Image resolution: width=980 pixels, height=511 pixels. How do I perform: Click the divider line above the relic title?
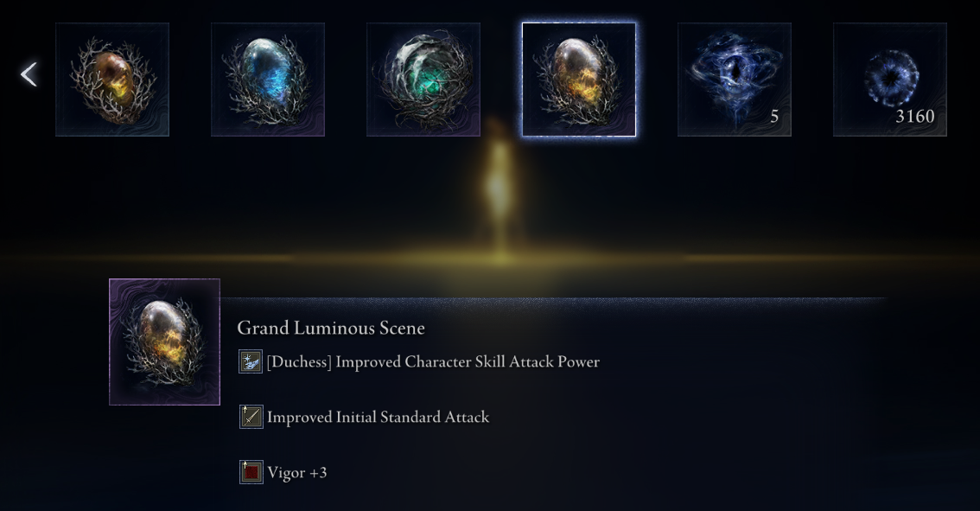click(554, 300)
